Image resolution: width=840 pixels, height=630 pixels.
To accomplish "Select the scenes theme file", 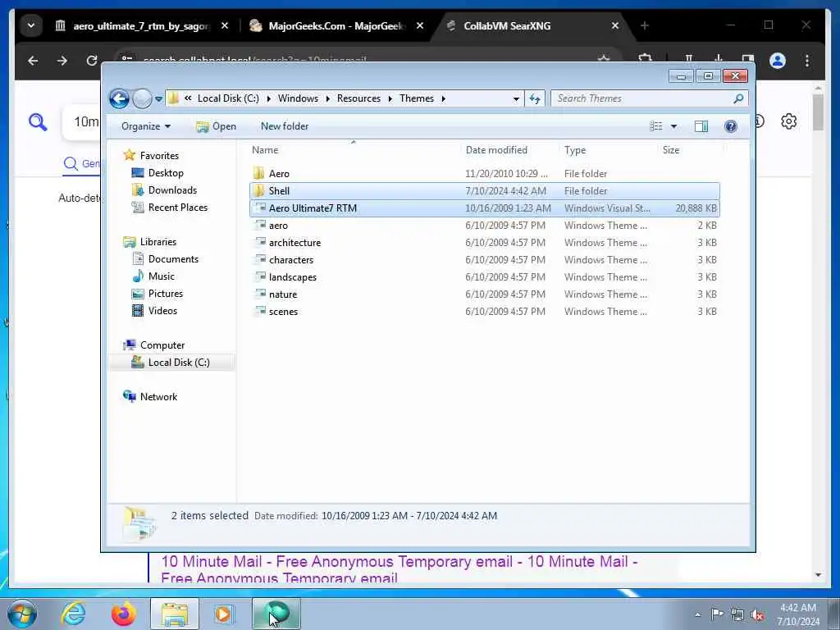I will (283, 311).
